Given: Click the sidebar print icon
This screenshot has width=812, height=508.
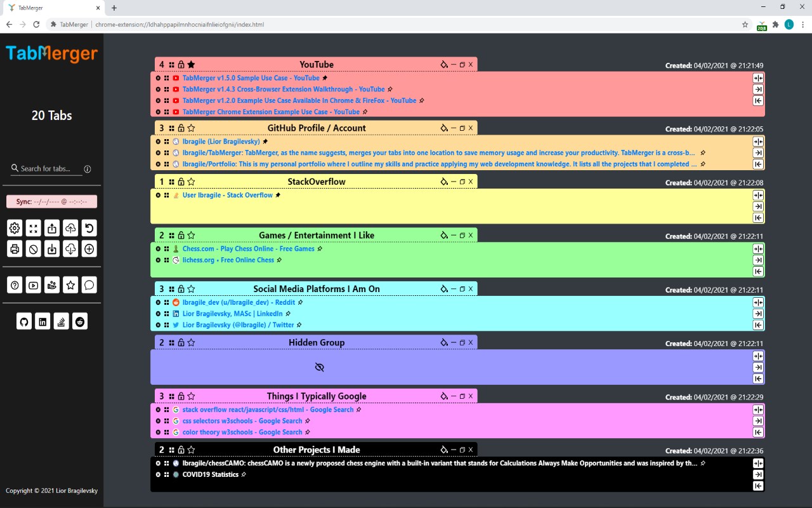Looking at the screenshot, I should tap(15, 249).
